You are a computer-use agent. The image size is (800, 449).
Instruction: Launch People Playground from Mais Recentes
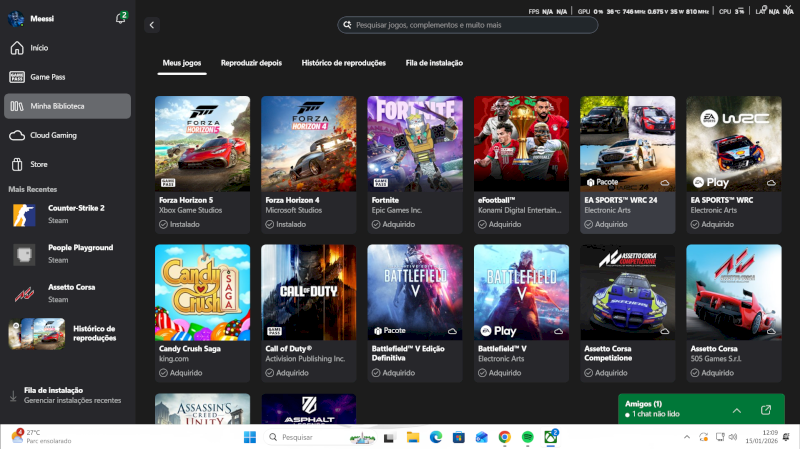tap(67, 254)
